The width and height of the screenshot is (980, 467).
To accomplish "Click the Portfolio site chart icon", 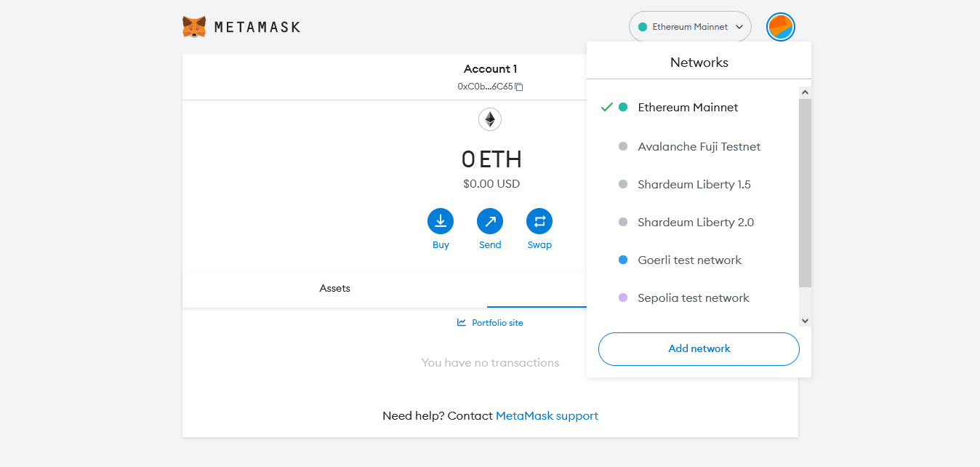I will 462,322.
